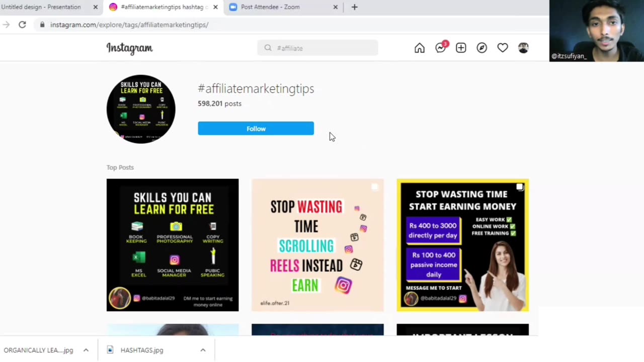Close the Instagram hashtag tab
Viewport: 644px width, 362px height.
pos(215,7)
